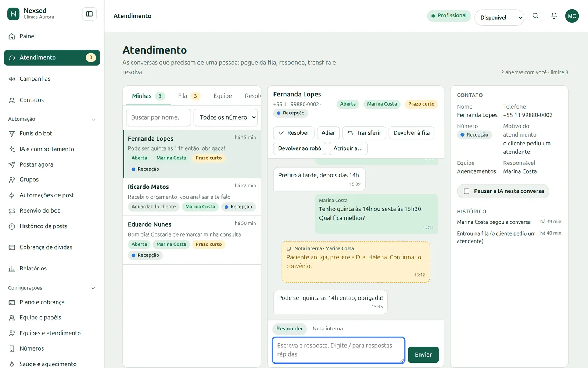Open the notifications bell
This screenshot has width=588, height=368.
[554, 16]
